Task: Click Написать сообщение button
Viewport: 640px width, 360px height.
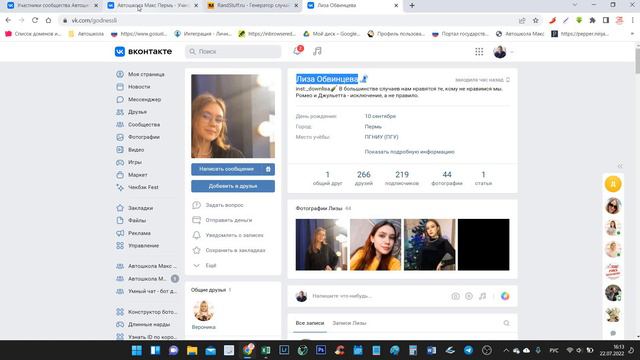Action: tap(227, 169)
